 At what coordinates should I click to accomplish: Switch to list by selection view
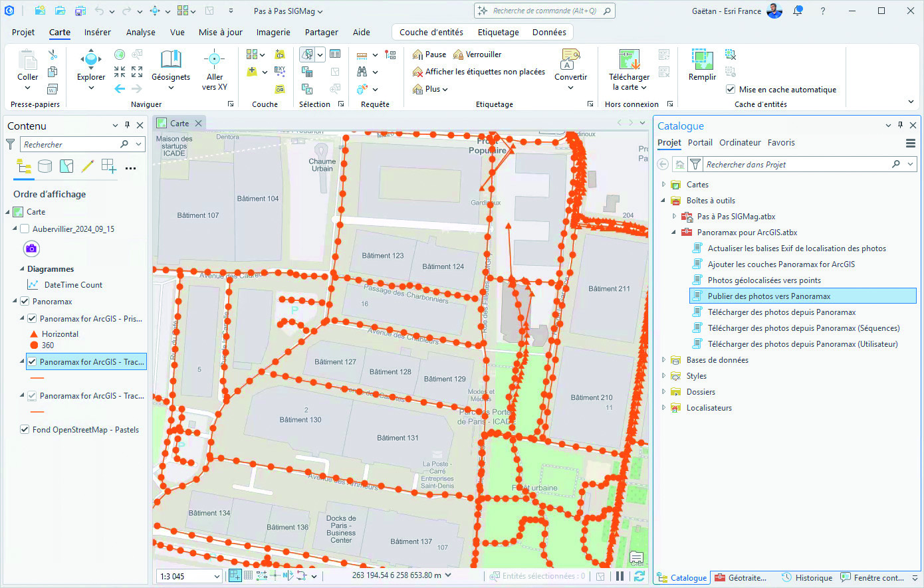[66, 167]
